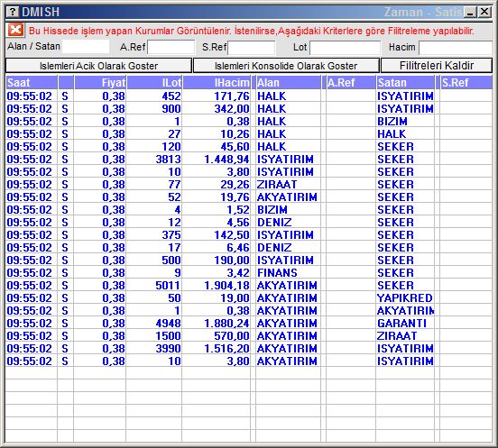
Task: Click Islemleri Acik Olarak Goster button
Action: tap(98, 66)
